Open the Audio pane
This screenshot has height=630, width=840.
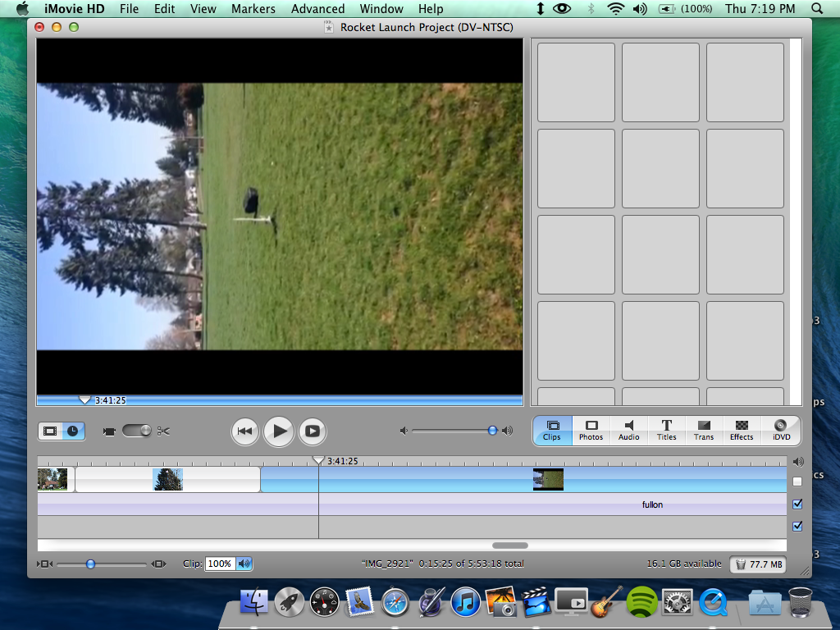point(628,431)
